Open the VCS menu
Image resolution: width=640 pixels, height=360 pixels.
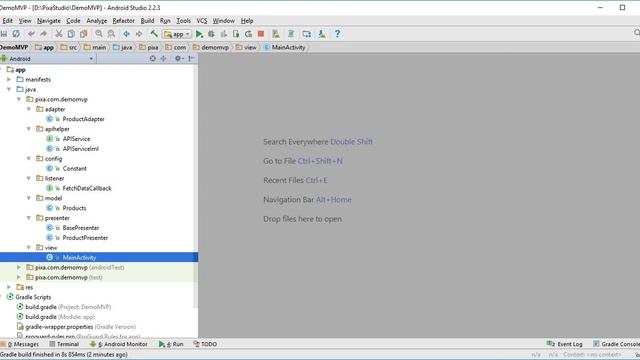pos(202,21)
